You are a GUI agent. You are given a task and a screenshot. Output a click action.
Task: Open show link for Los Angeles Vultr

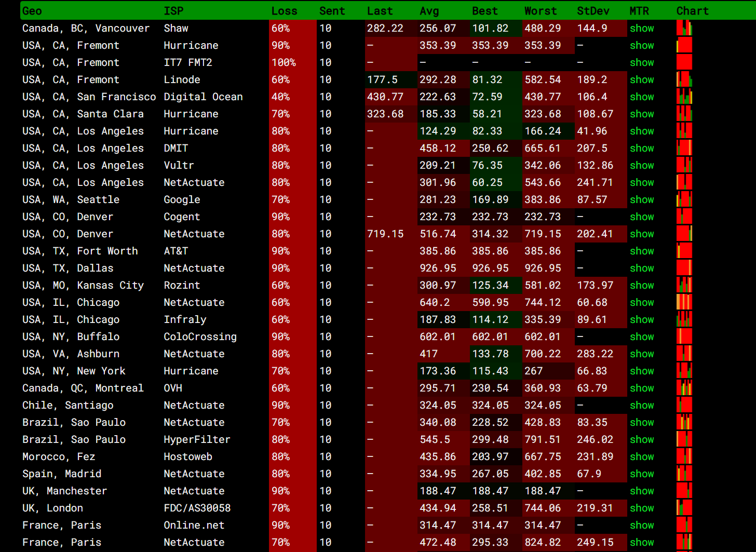point(642,165)
